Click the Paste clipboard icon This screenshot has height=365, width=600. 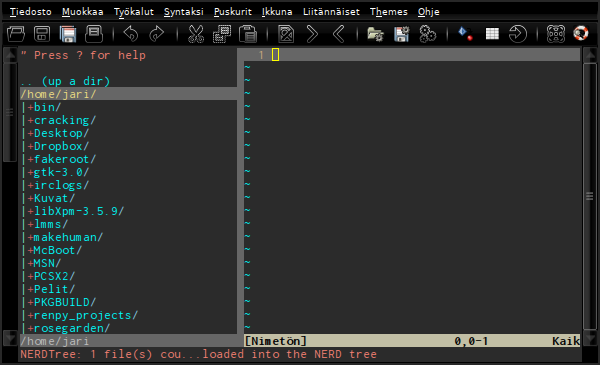[x=248, y=34]
